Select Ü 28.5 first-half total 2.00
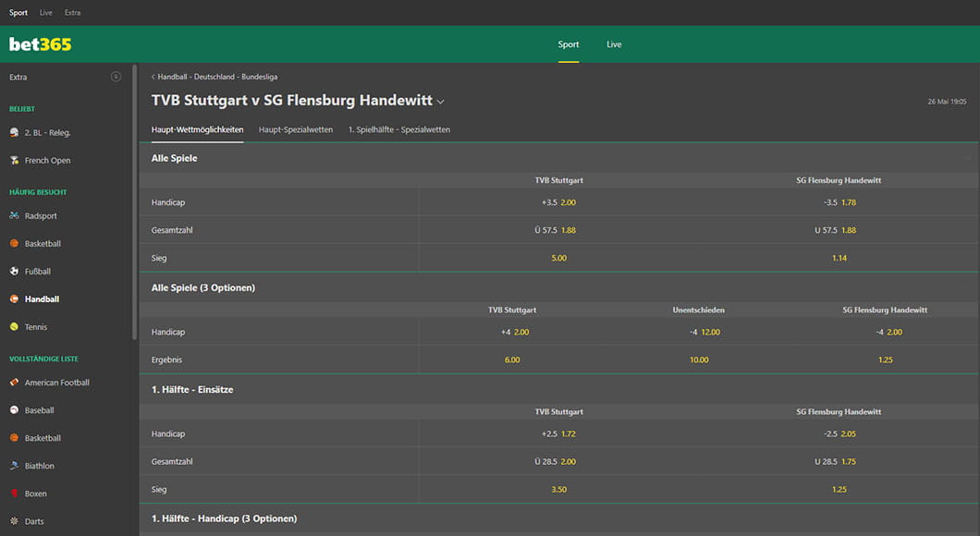Viewport: 980px width, 536px height. [x=555, y=462]
